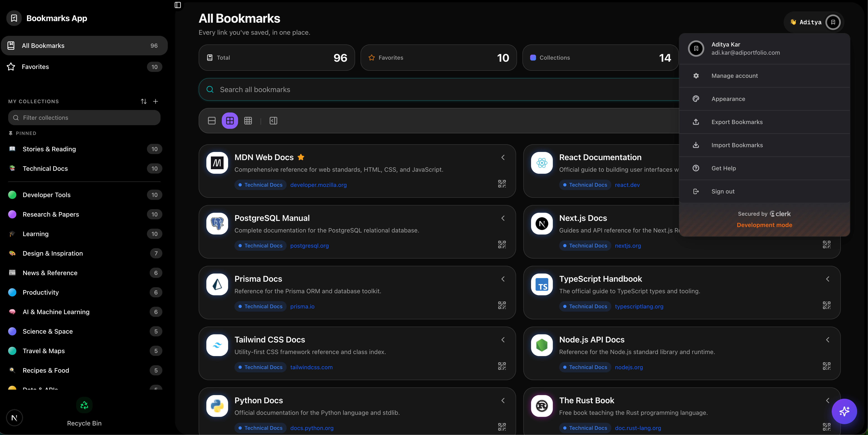Open typescriptlang.org link

(639, 307)
